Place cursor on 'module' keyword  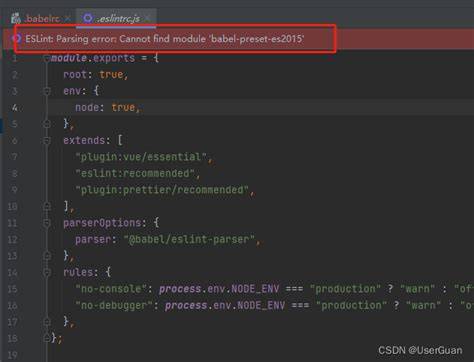tap(69, 58)
